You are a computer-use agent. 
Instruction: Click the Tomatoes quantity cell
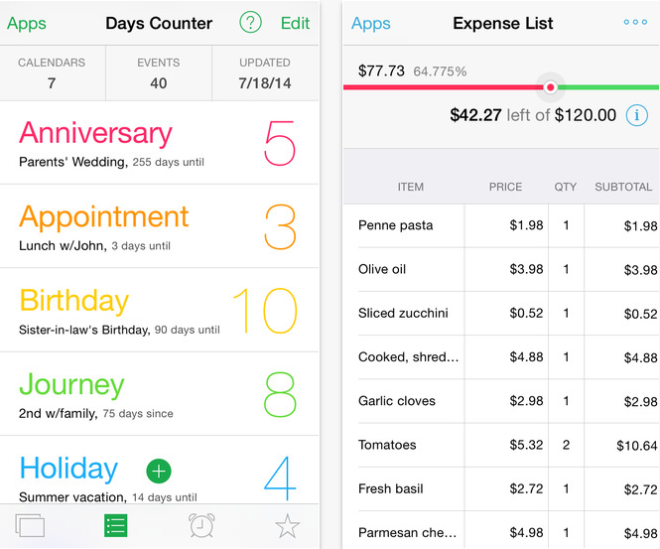566,445
